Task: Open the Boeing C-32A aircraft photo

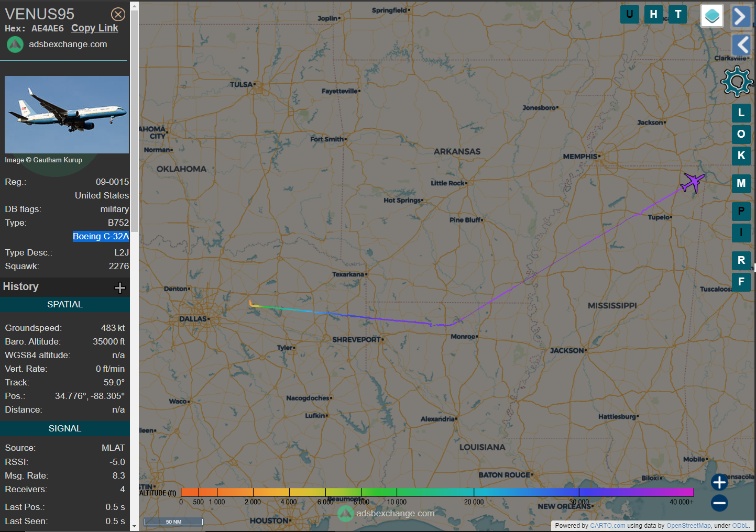Action: coord(67,115)
